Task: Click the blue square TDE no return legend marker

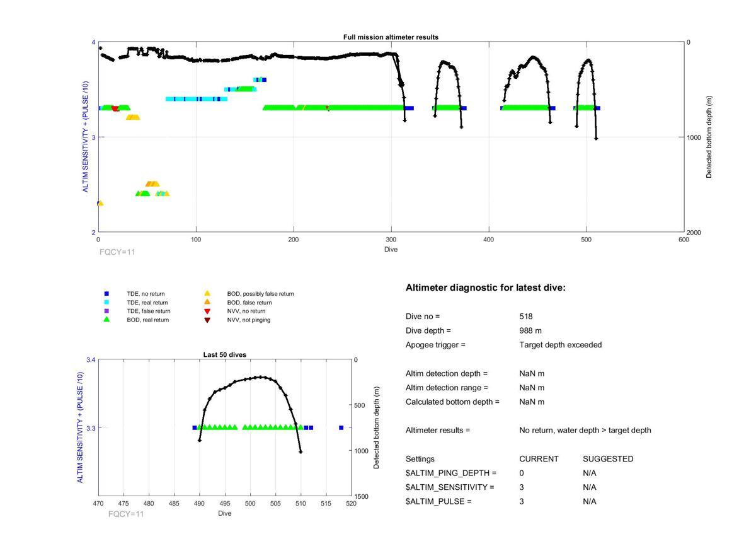Action: pos(106,294)
